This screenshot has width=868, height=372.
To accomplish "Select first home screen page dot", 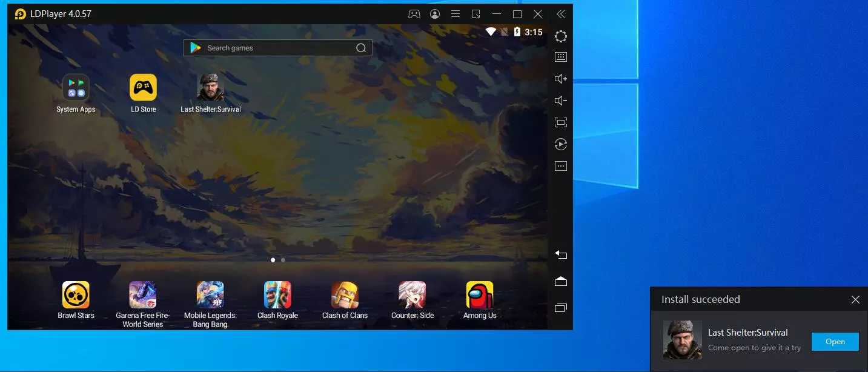I will click(273, 260).
